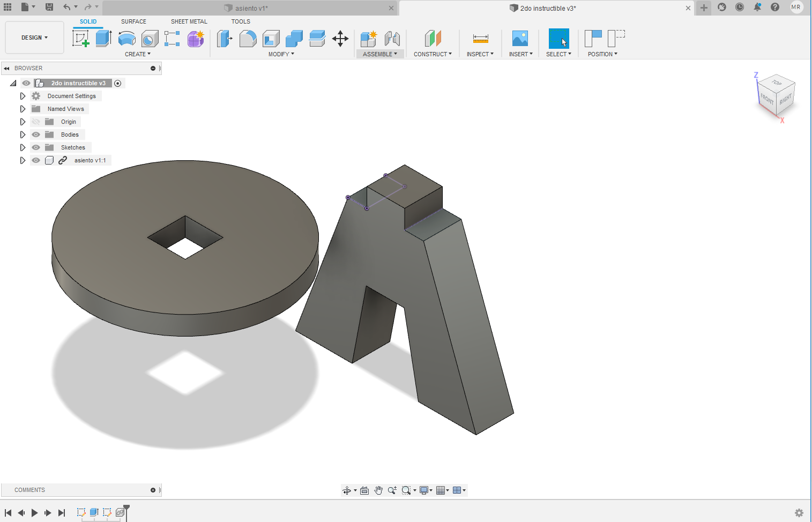
Task: Click the Save icon
Action: click(x=49, y=7)
